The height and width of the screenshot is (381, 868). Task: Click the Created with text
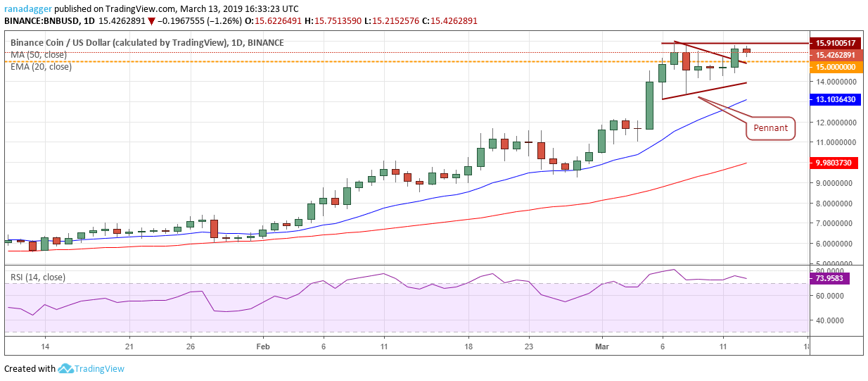click(x=30, y=369)
